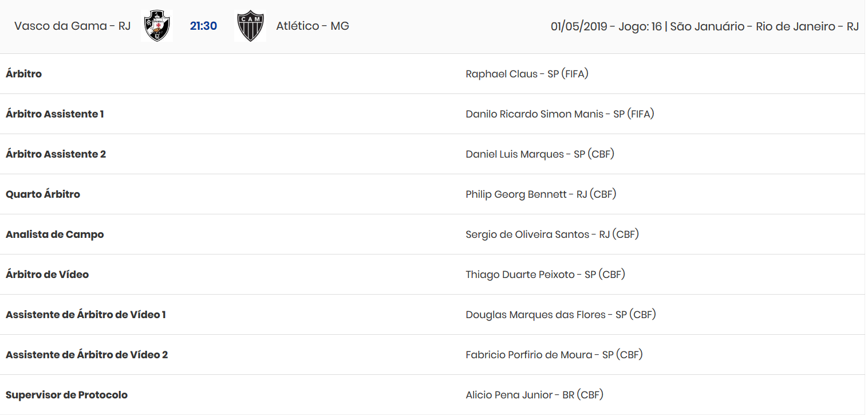Image resolution: width=868 pixels, height=415 pixels.
Task: Select the Atlético - MG team name
Action: pos(313,26)
